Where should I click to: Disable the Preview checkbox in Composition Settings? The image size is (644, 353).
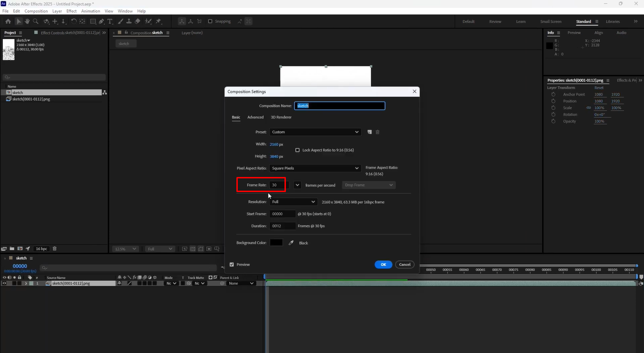click(232, 264)
